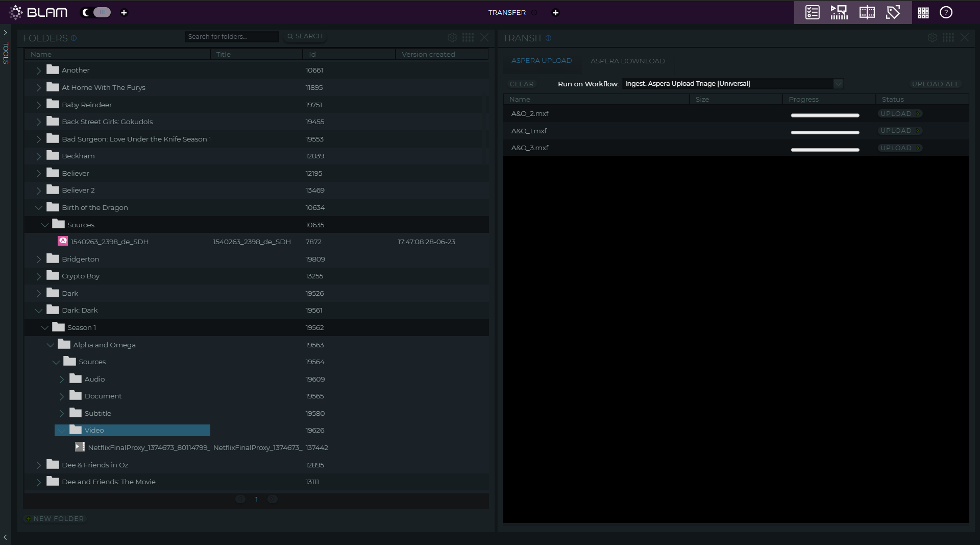980x545 pixels.
Task: Upload the A&O_3.mxf file
Action: click(900, 148)
